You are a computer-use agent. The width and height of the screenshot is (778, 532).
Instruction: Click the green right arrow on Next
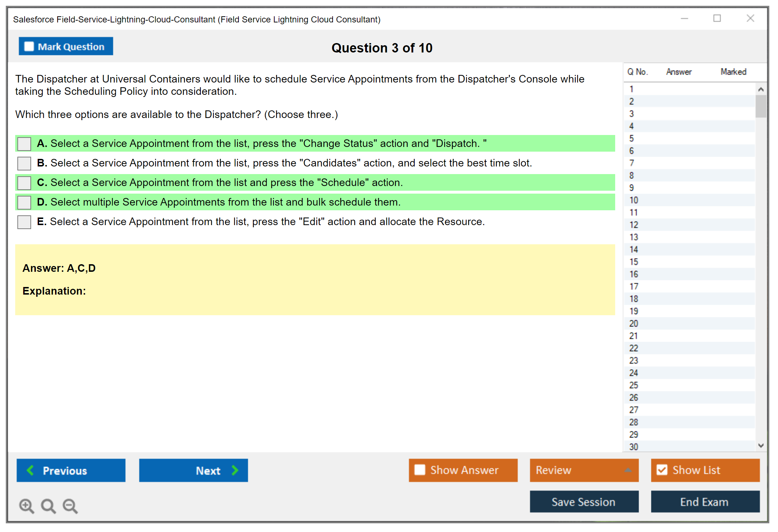(x=235, y=470)
